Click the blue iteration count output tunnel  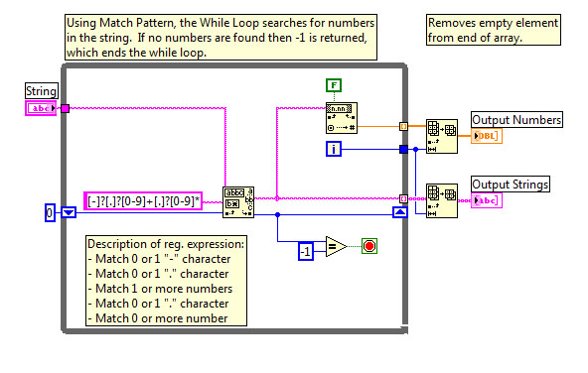[403, 150]
